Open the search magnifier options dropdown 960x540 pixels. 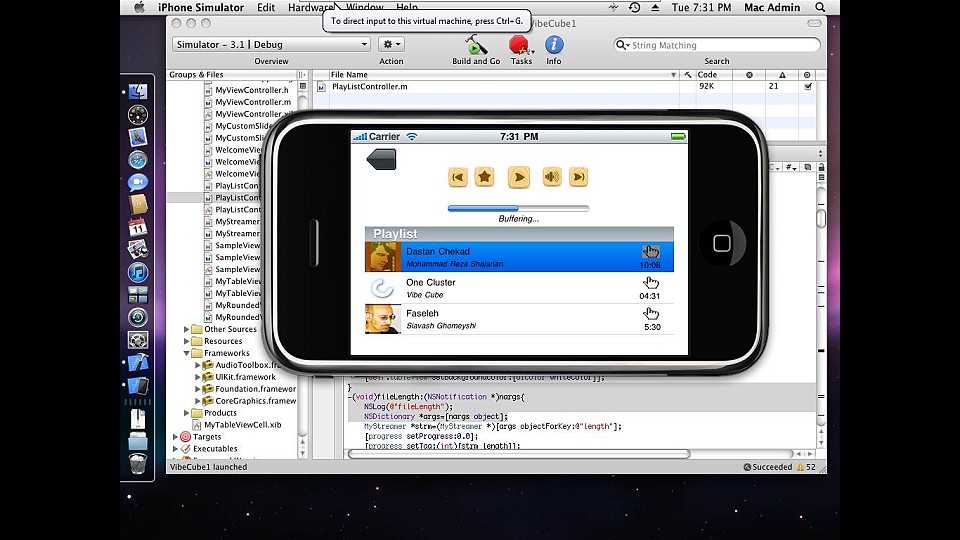pyautogui.click(x=623, y=45)
